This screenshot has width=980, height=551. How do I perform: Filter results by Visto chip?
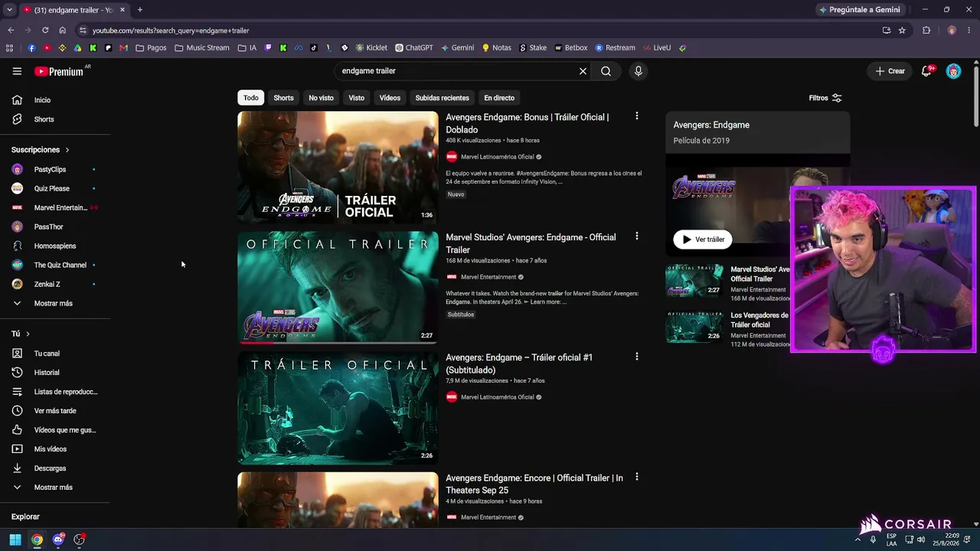pos(357,98)
